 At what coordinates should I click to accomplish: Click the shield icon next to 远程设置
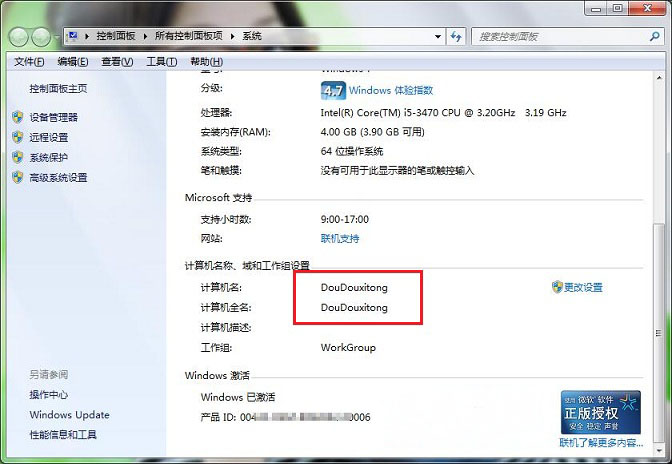[x=18, y=137]
